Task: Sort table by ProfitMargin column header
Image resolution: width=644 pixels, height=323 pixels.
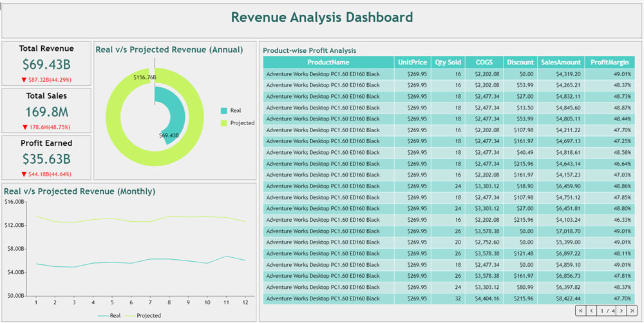Action: 610,63
